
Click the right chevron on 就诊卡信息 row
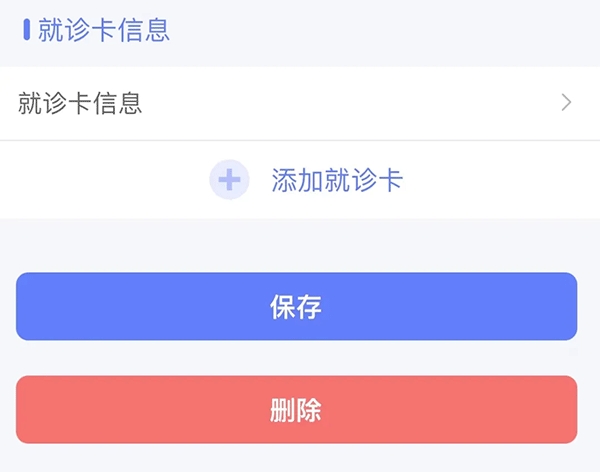pos(566,103)
